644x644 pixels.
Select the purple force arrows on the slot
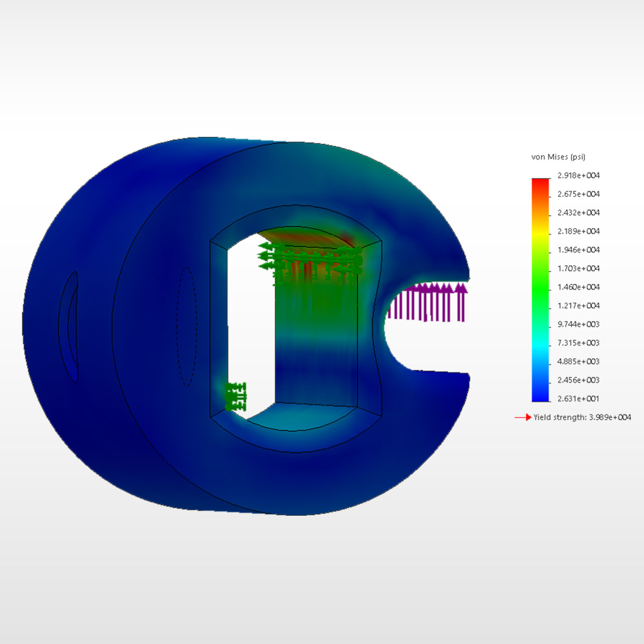pos(427,302)
